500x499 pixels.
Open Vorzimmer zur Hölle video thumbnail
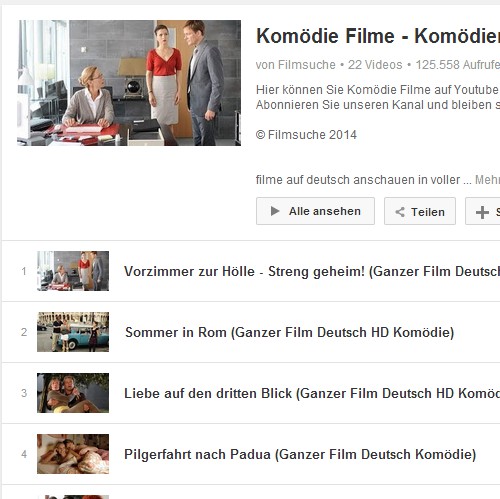coord(73,271)
